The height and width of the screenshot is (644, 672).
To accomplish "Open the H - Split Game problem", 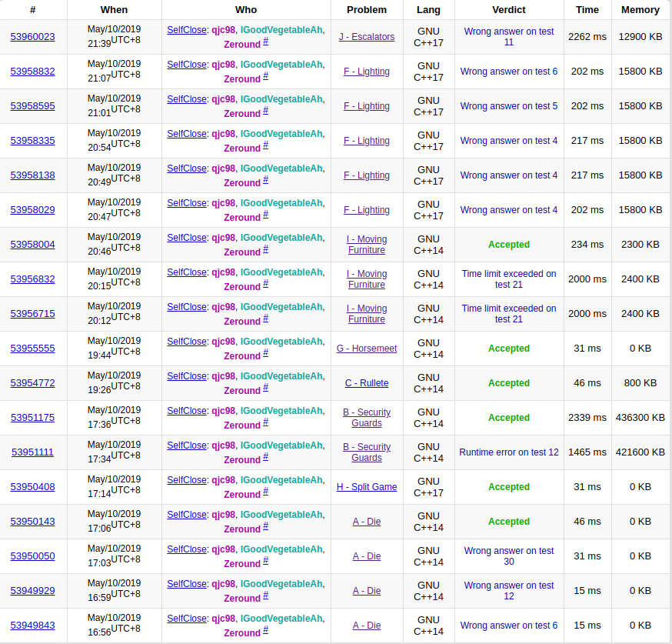I will pos(367,487).
